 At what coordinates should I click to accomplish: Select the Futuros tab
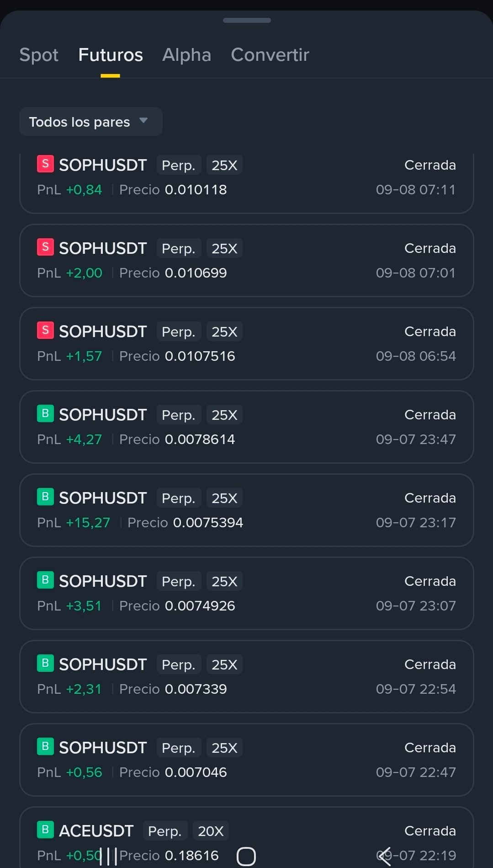point(111,55)
